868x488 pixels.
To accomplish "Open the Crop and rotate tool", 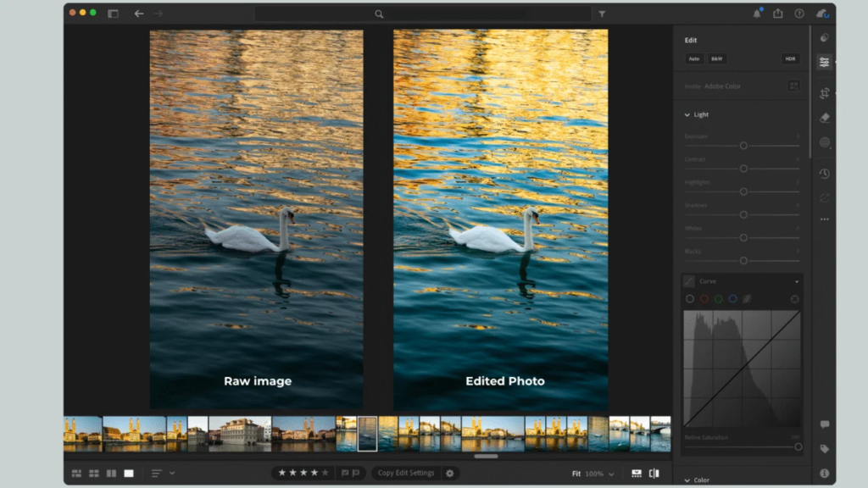I will coord(824,93).
